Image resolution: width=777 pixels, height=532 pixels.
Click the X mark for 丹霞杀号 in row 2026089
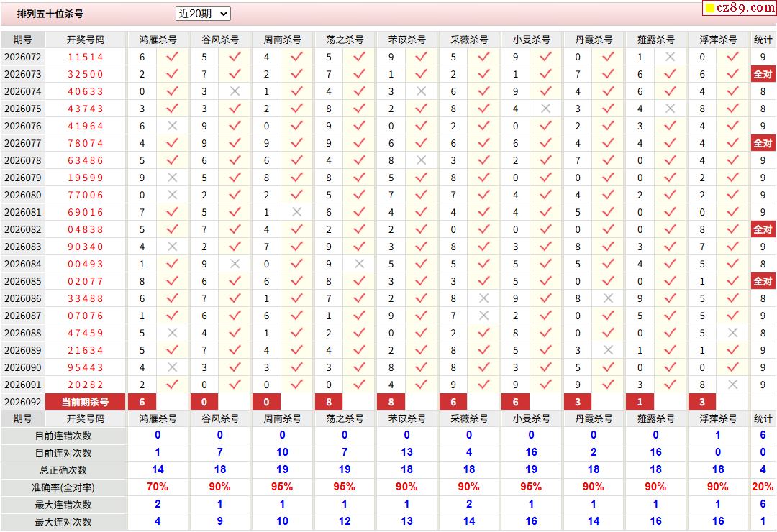click(x=608, y=350)
